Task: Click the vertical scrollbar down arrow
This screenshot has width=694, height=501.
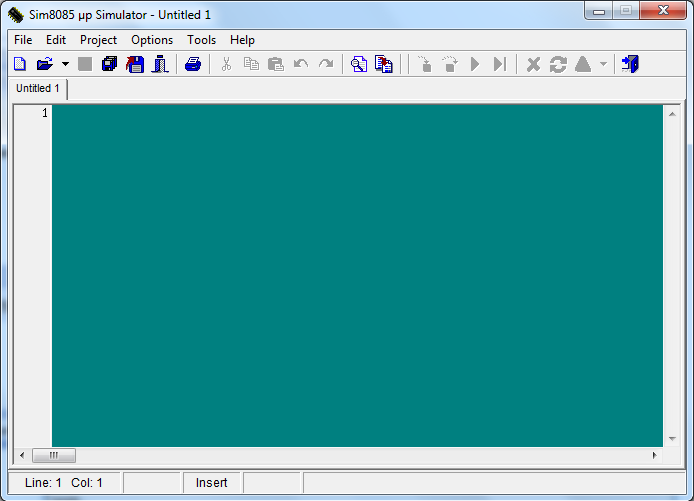Action: point(672,439)
